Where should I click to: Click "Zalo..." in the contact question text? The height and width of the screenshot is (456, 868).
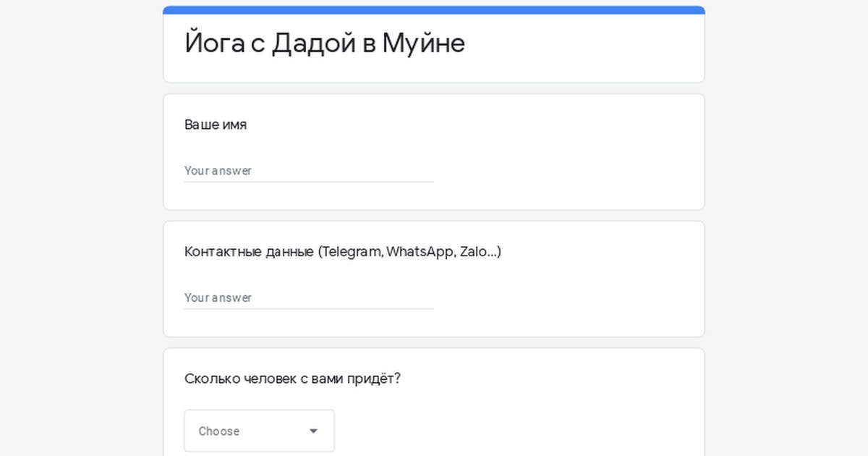(480, 252)
